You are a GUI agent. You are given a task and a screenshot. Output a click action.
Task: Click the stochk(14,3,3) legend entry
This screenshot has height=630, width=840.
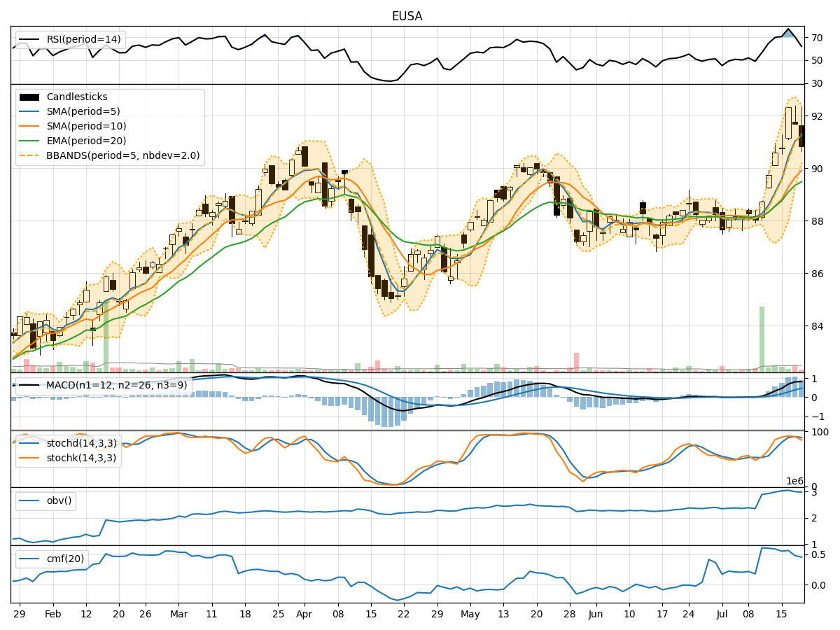click(x=82, y=458)
